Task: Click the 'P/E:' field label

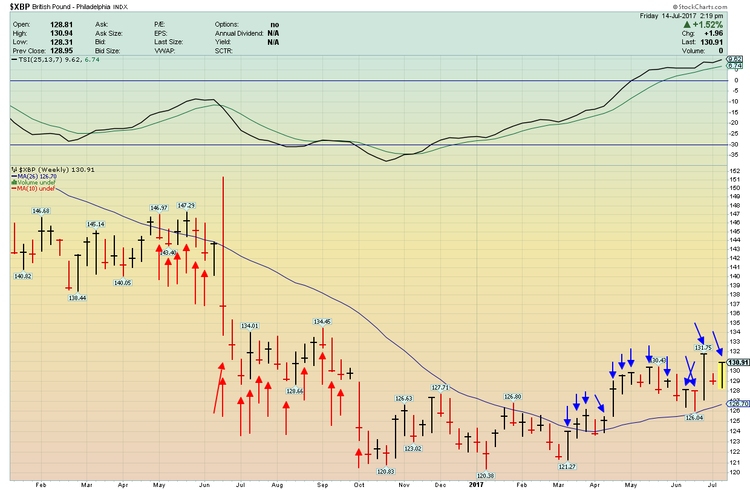Action: click(x=159, y=24)
